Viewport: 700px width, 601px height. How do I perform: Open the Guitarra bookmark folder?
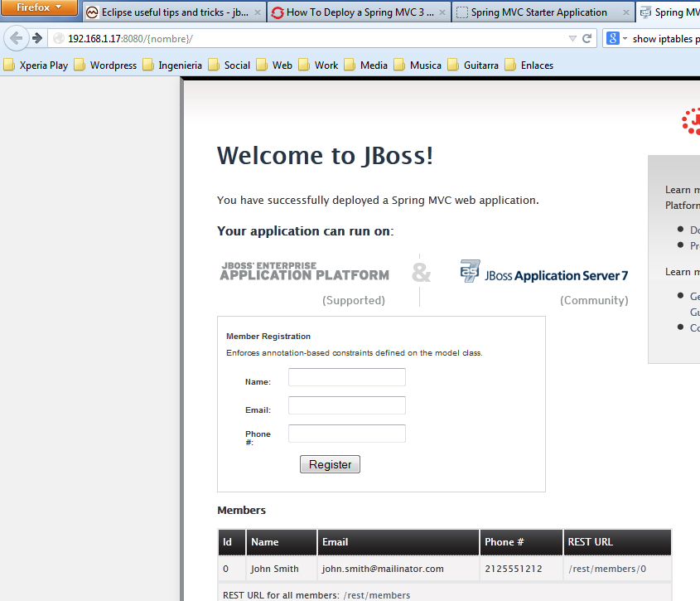point(473,65)
